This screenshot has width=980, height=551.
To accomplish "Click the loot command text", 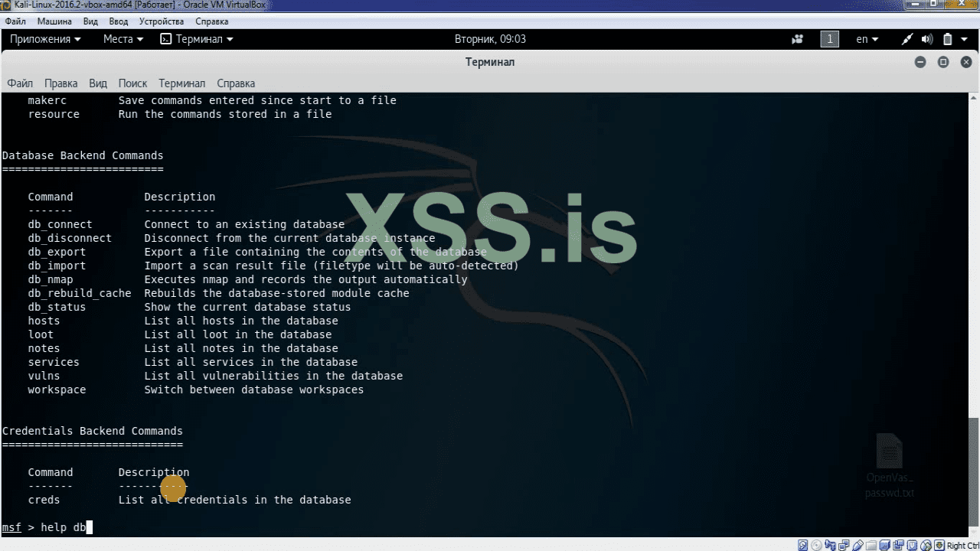I will pyautogui.click(x=41, y=334).
